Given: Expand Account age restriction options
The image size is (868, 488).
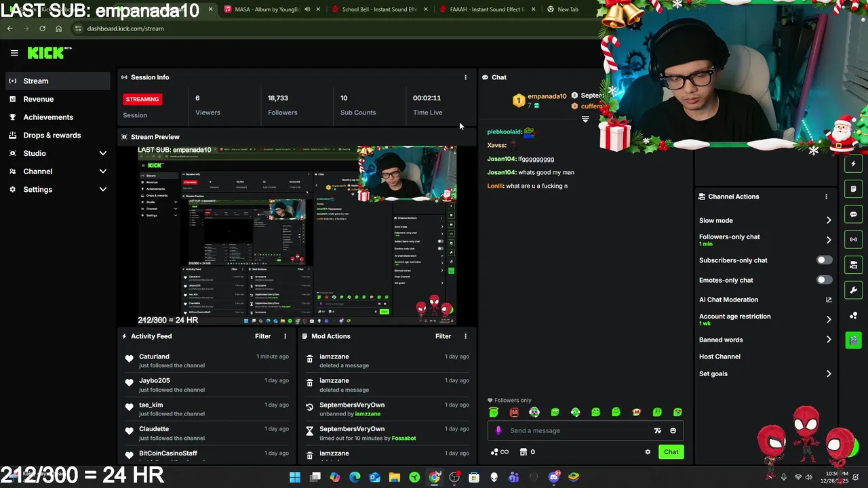Looking at the screenshot, I should [829, 319].
